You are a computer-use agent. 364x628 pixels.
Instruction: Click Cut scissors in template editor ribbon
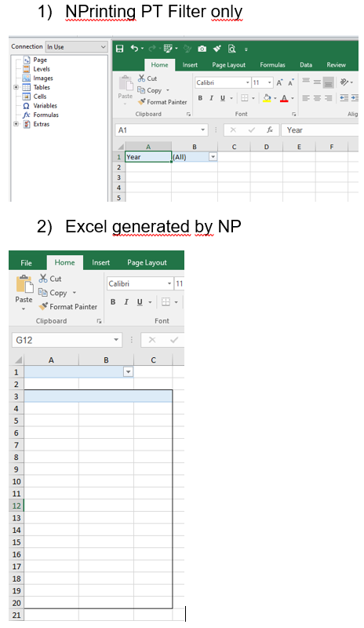(x=147, y=78)
